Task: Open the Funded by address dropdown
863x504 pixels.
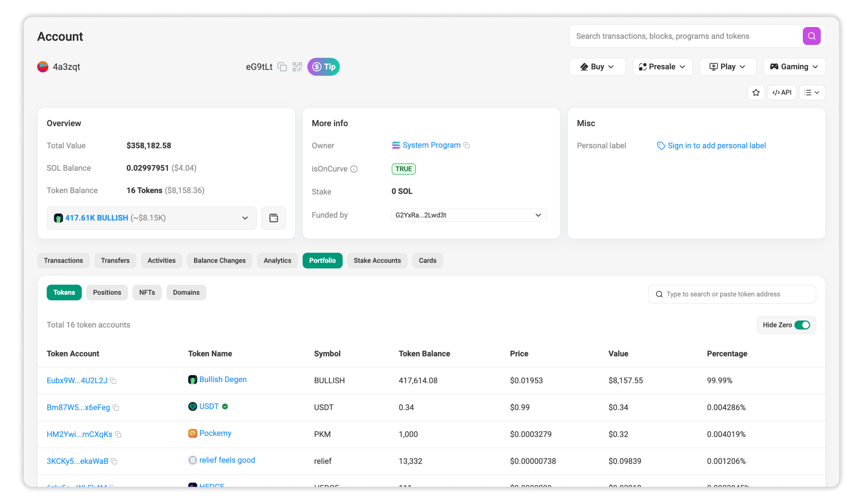Action: click(538, 215)
